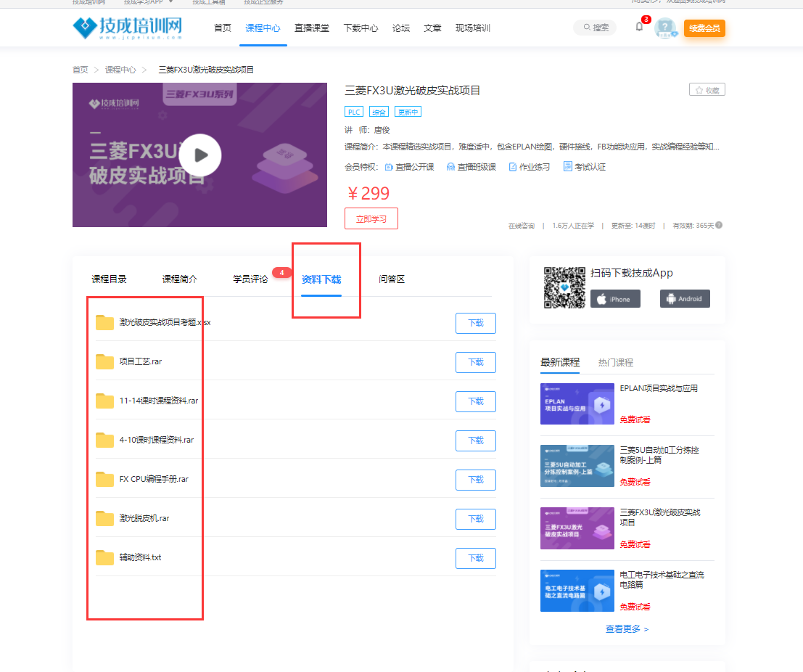Screen dimensions: 803x672
Task: Select the 热门课程 sidebar tab
Action: coord(616,363)
